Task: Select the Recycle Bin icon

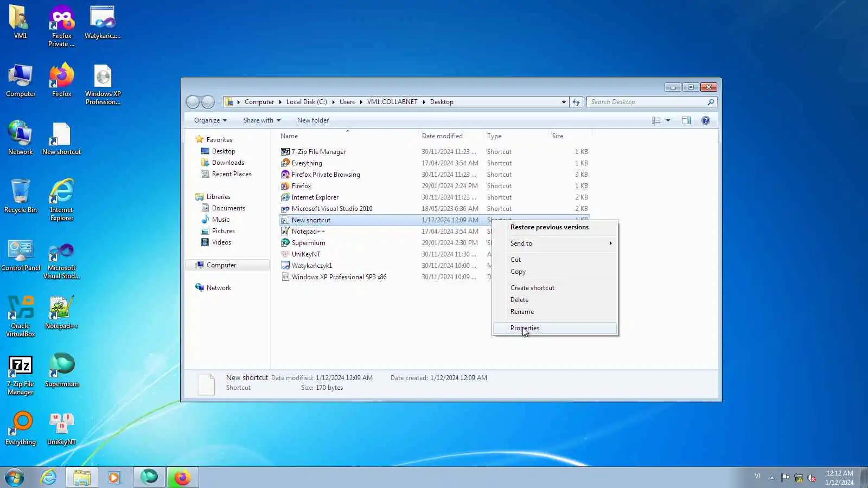Action: (21, 196)
